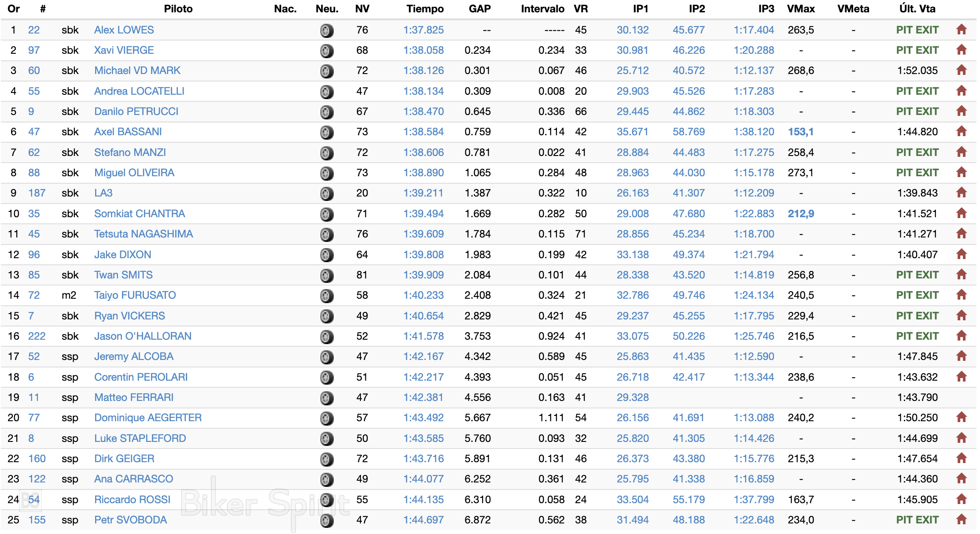Click the home icon in Alex LOWES row

(x=961, y=30)
